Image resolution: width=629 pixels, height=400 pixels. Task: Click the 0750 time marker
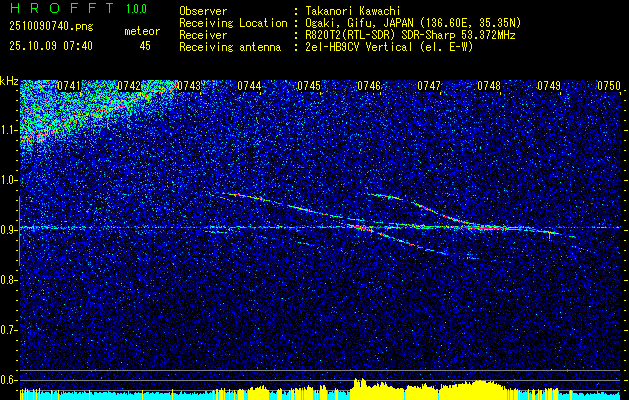point(609,86)
